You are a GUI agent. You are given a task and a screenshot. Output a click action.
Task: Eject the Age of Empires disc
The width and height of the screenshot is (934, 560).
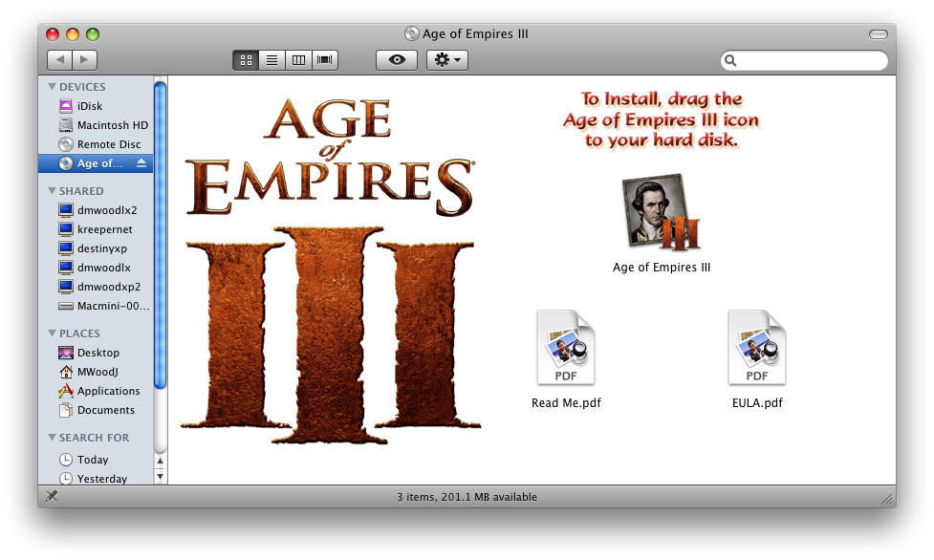(x=142, y=163)
